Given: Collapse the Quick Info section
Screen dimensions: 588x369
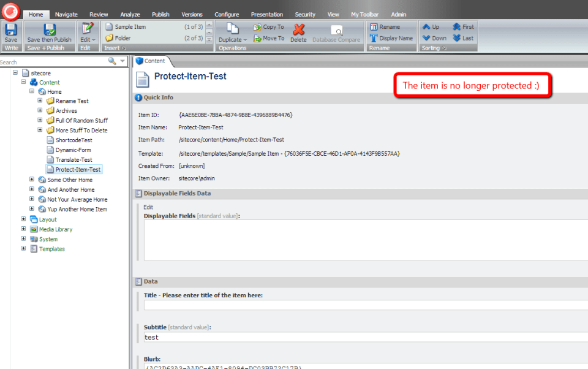Looking at the screenshot, I should (138, 97).
